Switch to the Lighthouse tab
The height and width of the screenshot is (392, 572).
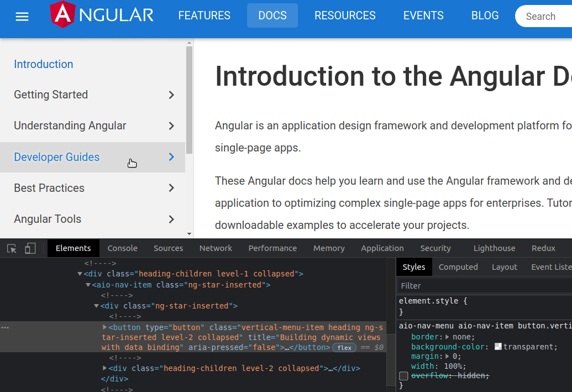tap(494, 248)
